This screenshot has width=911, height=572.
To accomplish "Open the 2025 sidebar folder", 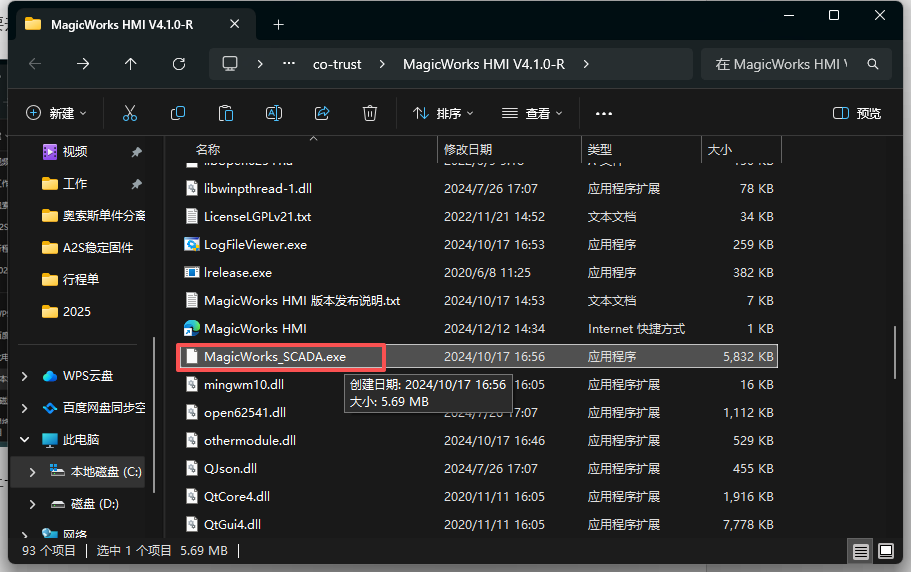I will pos(66,312).
